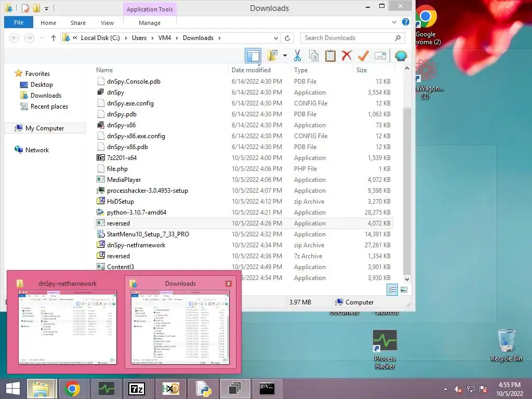Expand the chevron after Downloads breadcrumb
This screenshot has height=399, width=532.
(x=220, y=38)
